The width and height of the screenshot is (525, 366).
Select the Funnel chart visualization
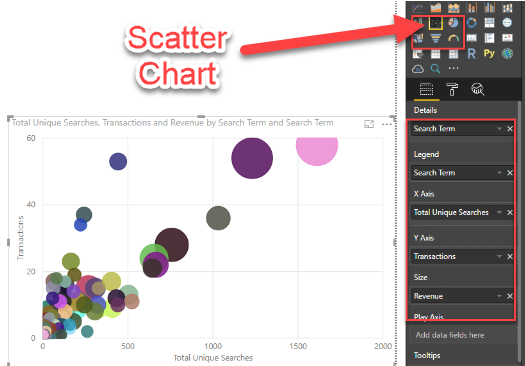(x=436, y=38)
